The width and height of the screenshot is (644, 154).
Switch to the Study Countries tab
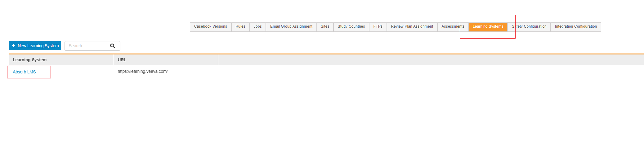tap(351, 27)
